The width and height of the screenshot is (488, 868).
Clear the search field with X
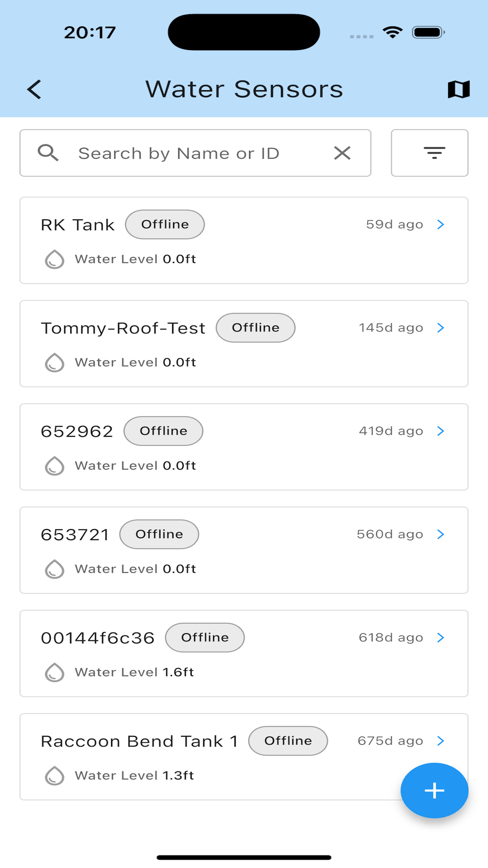coord(342,153)
